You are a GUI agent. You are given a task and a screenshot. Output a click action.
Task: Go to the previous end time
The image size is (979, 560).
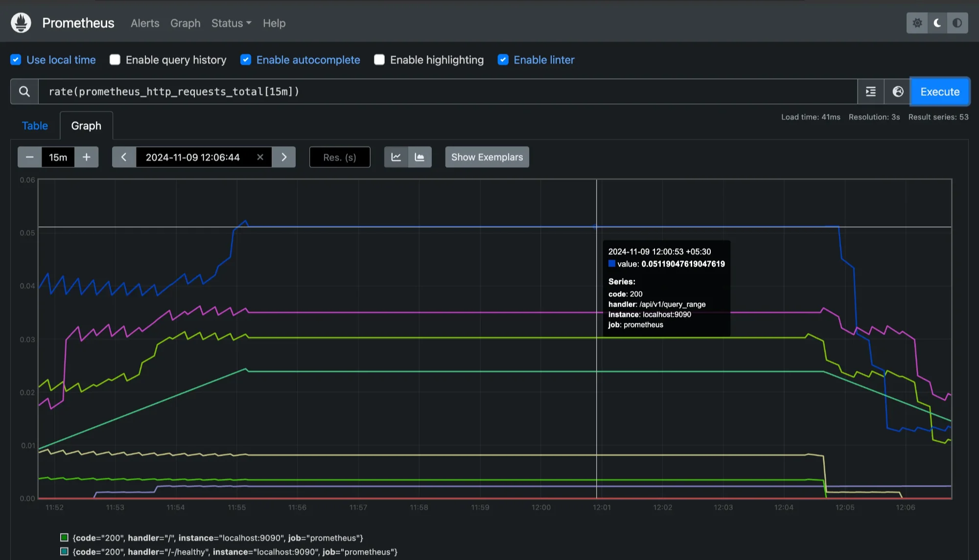coord(124,157)
